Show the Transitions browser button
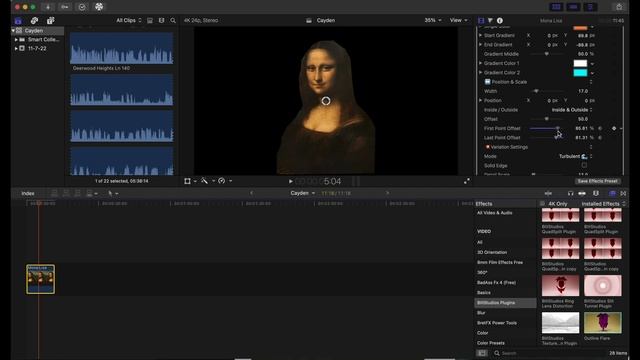640x360 pixels. (x=623, y=193)
